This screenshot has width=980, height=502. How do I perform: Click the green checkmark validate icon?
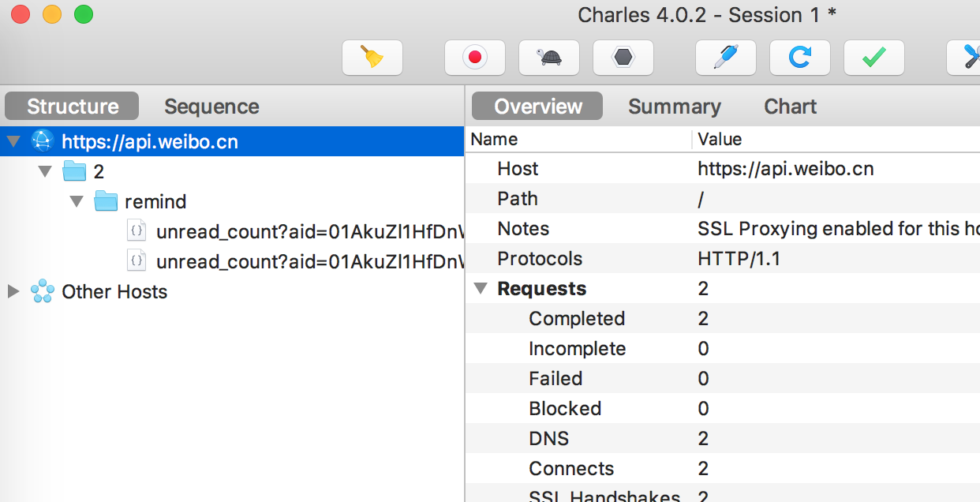click(x=874, y=58)
